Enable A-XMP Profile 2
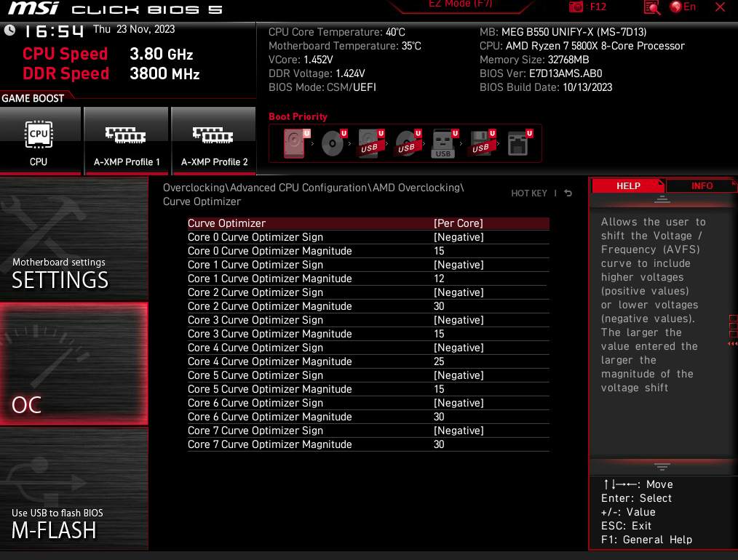Viewport: 738px width, 560px height. (x=214, y=140)
